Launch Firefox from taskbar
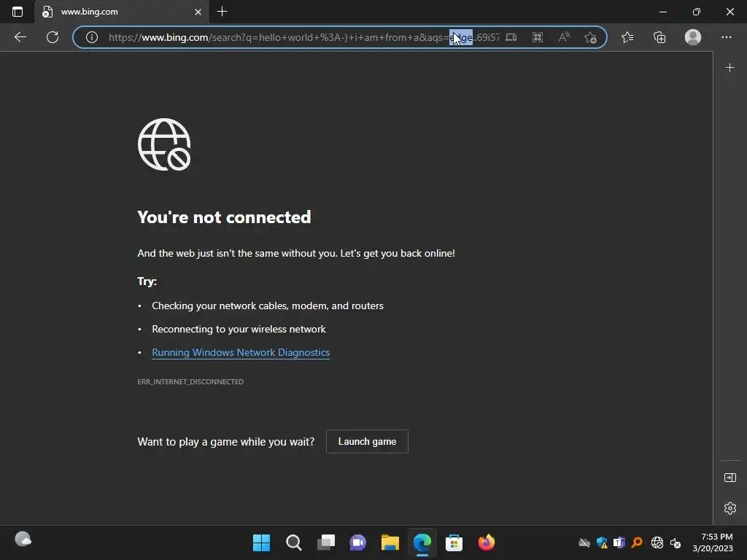The image size is (747, 560). coord(487,542)
